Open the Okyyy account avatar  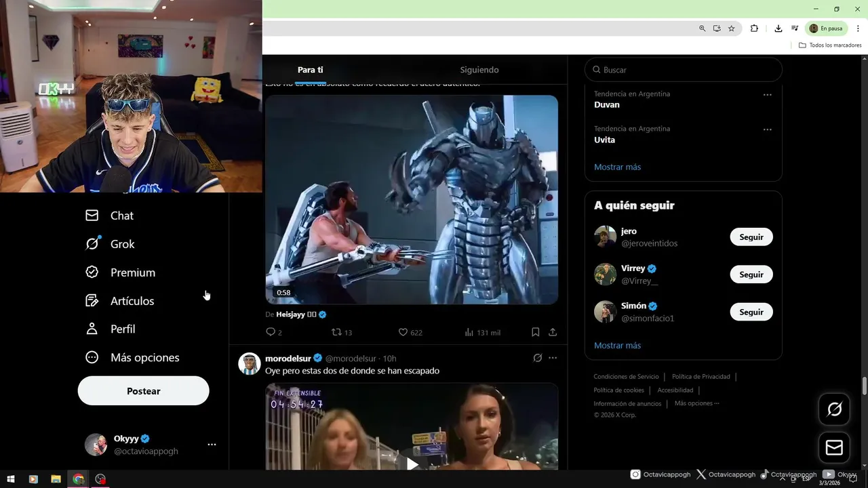pyautogui.click(x=96, y=445)
